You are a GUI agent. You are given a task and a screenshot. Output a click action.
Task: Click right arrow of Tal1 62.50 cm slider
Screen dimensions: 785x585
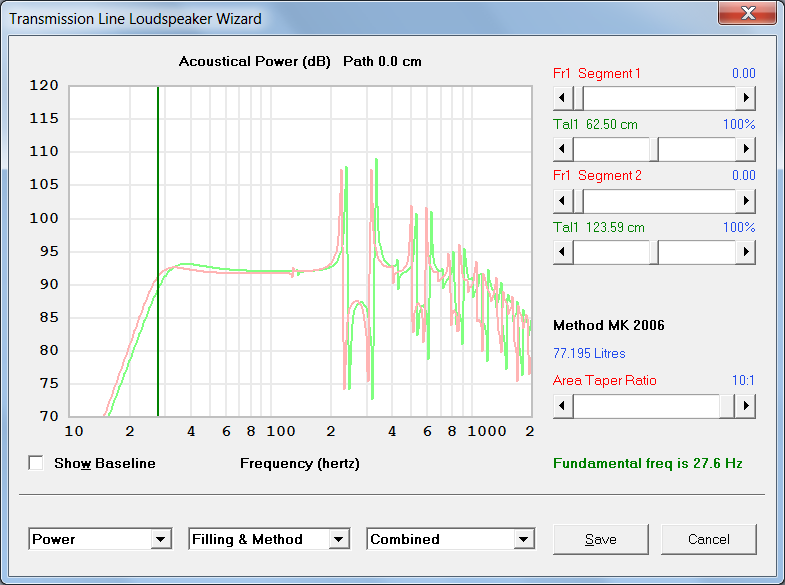745,149
